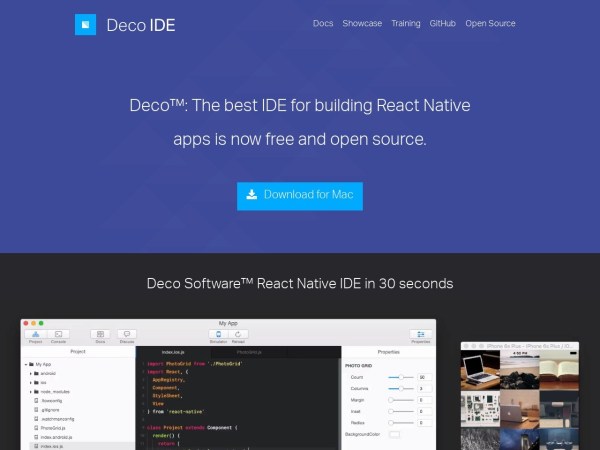Screen dimensions: 600x450
Task: Click the Download for Mac button
Action: coord(300,195)
